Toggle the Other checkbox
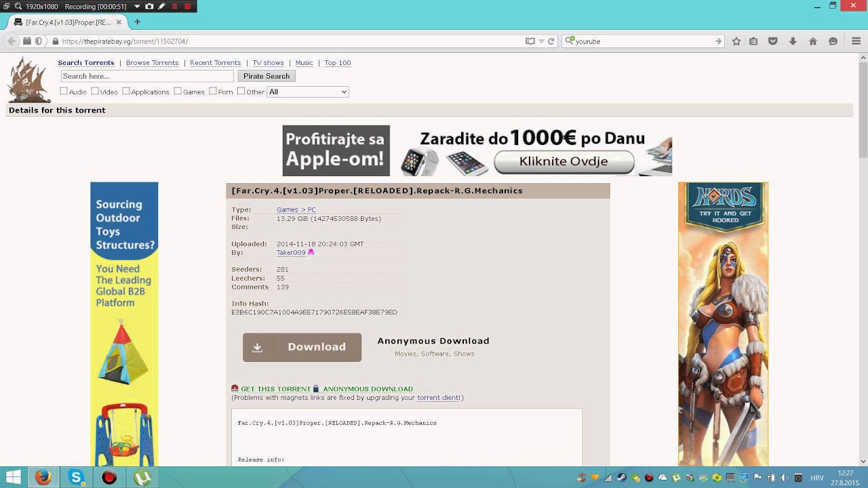The height and width of the screenshot is (488, 868). click(x=241, y=91)
